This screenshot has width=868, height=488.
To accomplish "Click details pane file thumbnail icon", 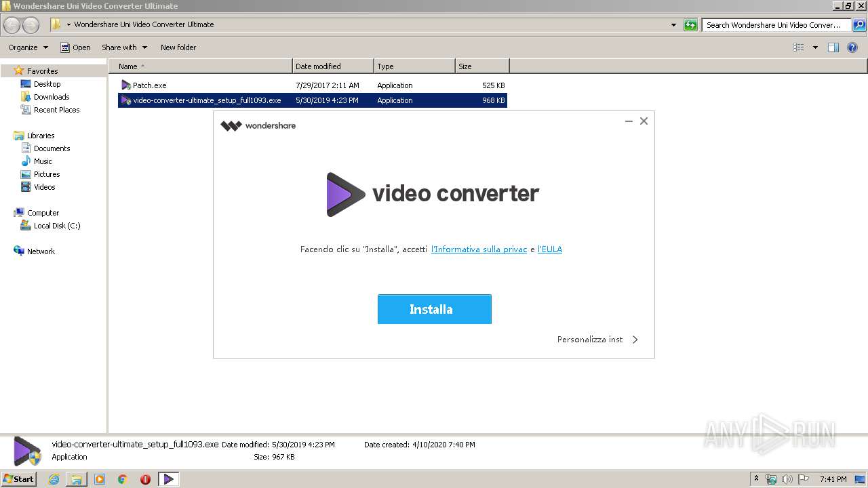I will click(x=27, y=451).
